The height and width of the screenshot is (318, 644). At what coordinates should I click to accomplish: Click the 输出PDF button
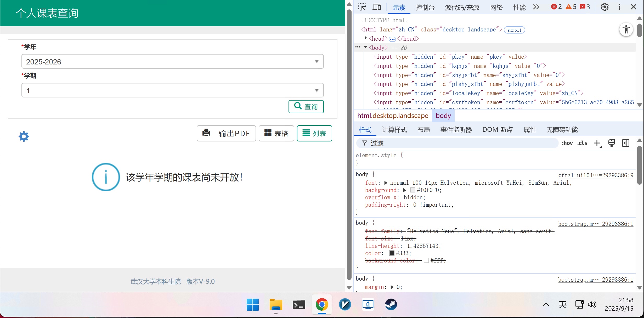(226, 133)
